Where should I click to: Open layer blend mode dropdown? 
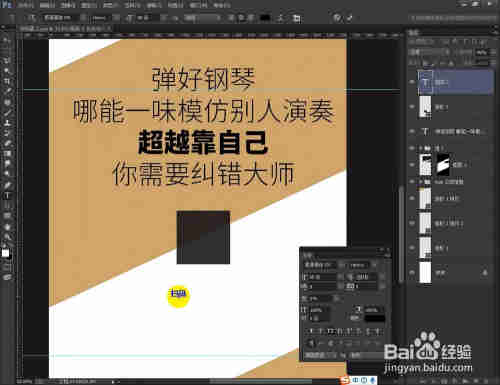[429, 52]
